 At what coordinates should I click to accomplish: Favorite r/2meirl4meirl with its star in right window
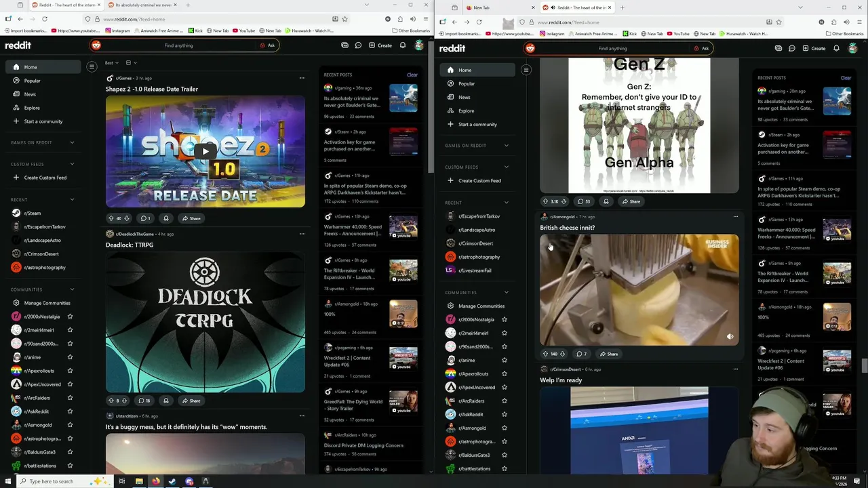click(504, 333)
